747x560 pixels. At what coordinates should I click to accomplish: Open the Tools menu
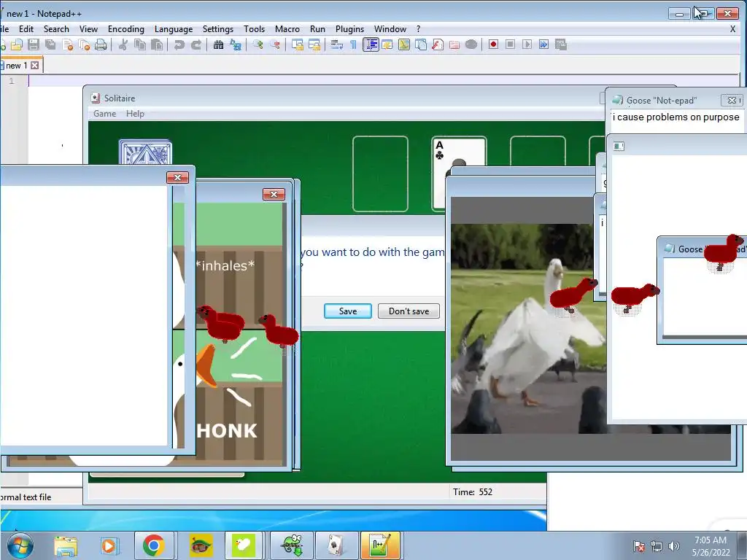[254, 29]
